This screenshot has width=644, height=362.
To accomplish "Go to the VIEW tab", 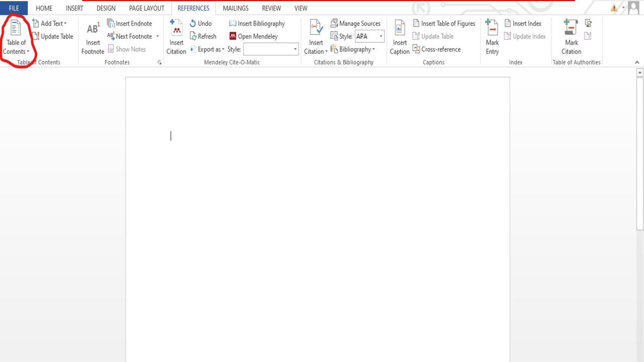I will pos(301,8).
